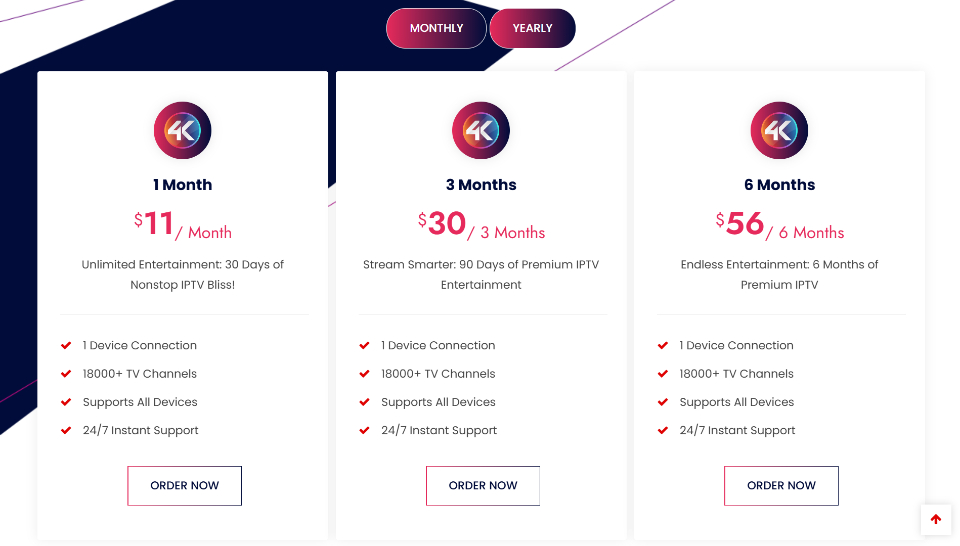
Task: Switch to Monthly pricing
Action: [x=437, y=28]
